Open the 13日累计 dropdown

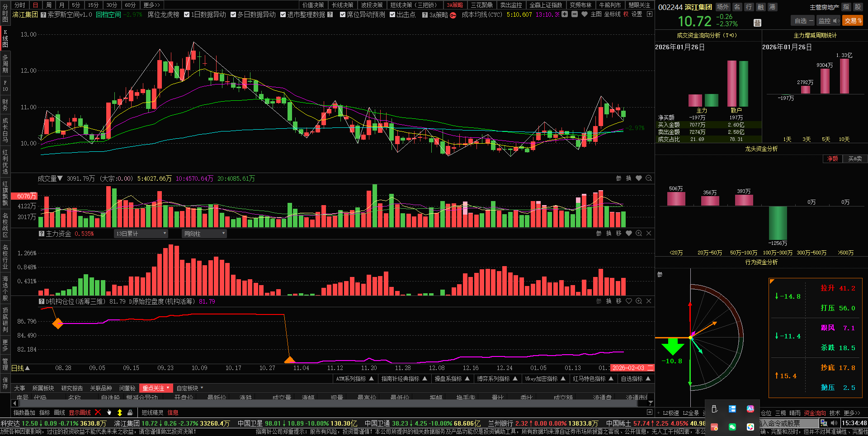point(141,234)
